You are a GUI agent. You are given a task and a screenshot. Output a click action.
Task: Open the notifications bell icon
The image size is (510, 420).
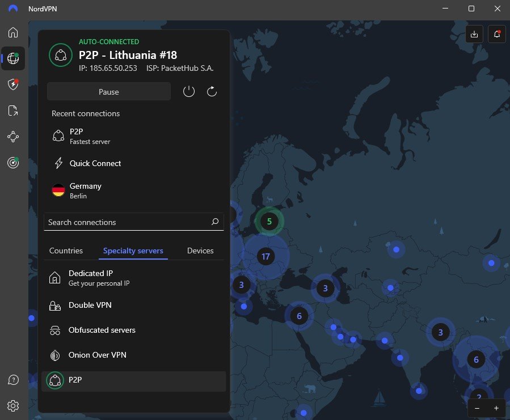497,34
